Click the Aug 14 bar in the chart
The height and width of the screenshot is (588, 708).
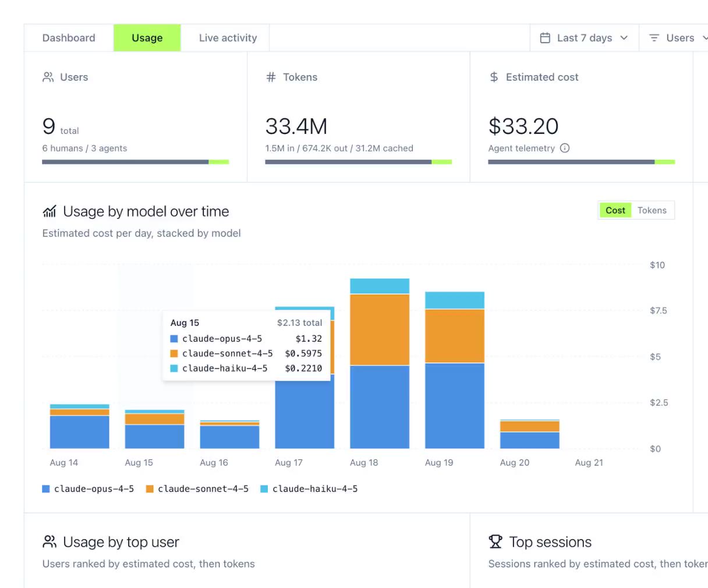(80, 426)
